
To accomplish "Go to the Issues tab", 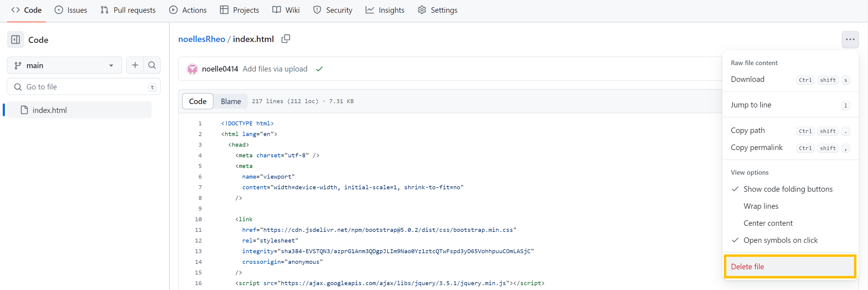I will tap(71, 10).
